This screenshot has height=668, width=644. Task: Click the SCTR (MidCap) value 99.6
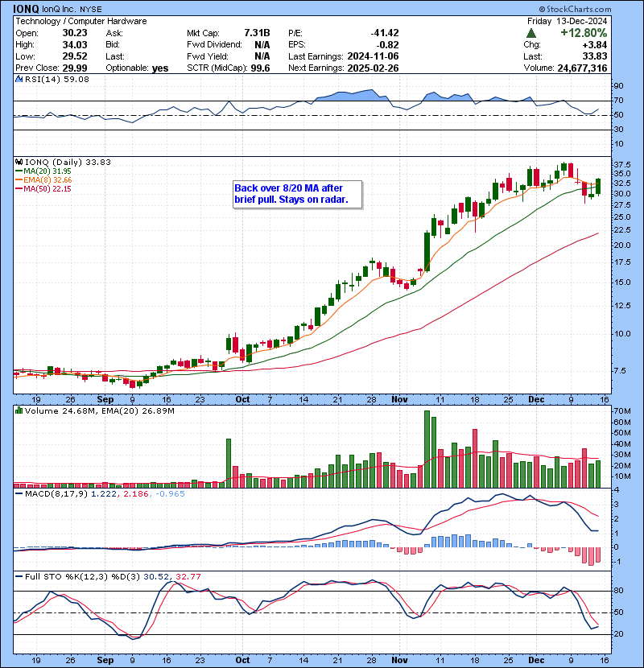[x=260, y=68]
